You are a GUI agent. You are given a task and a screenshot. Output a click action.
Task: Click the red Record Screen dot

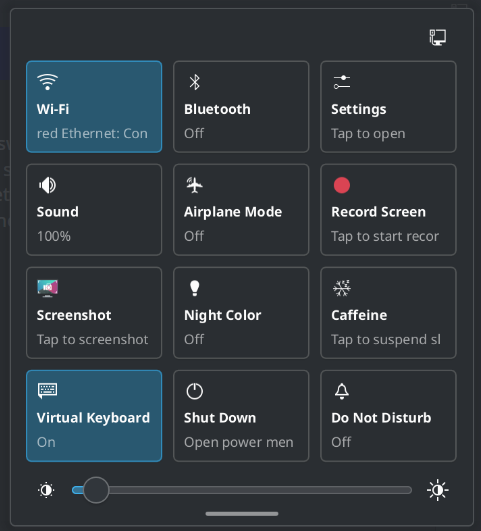pos(342,185)
